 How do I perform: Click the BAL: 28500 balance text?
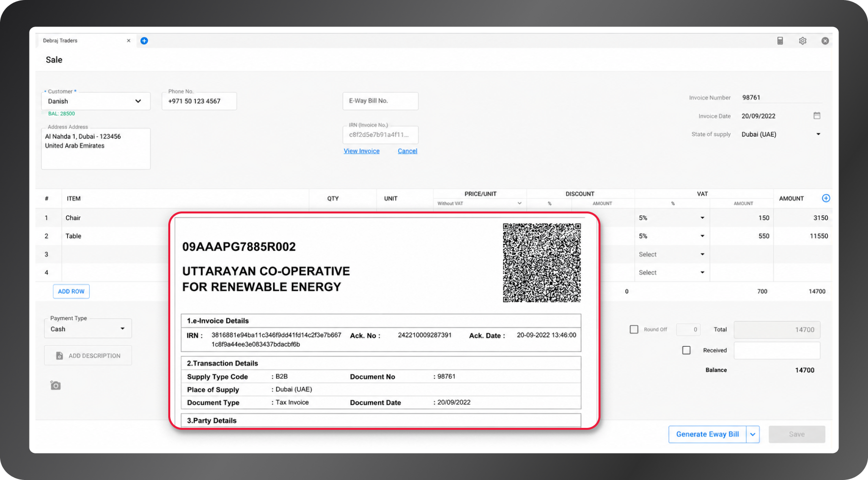pyautogui.click(x=62, y=114)
